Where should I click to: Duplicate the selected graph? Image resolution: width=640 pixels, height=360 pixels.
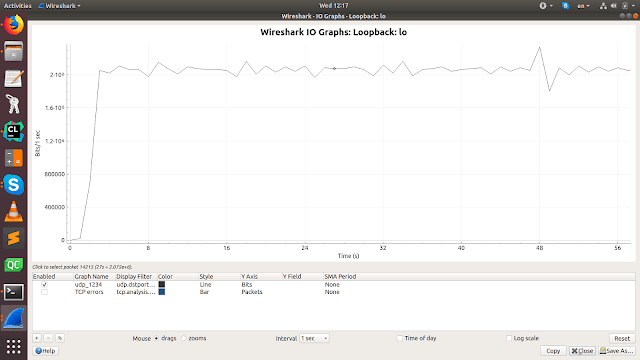pos(60,338)
